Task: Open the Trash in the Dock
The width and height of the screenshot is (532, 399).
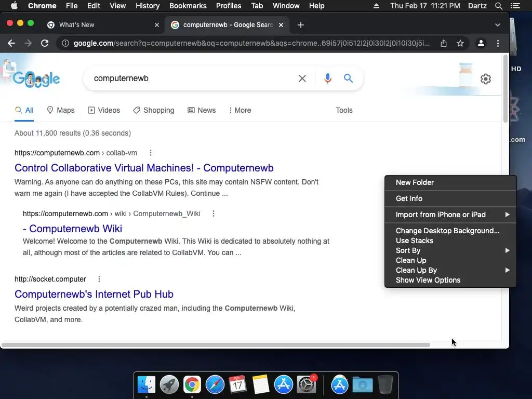Action: [x=385, y=385]
